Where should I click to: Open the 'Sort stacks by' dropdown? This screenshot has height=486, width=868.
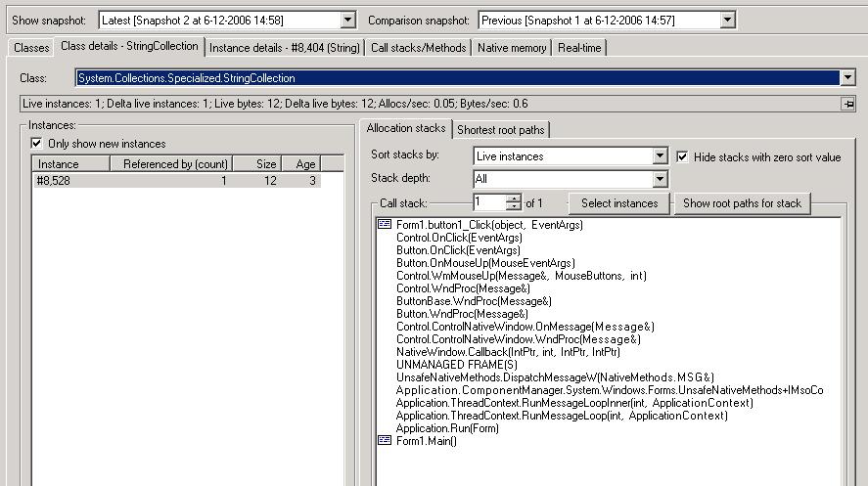[661, 156]
